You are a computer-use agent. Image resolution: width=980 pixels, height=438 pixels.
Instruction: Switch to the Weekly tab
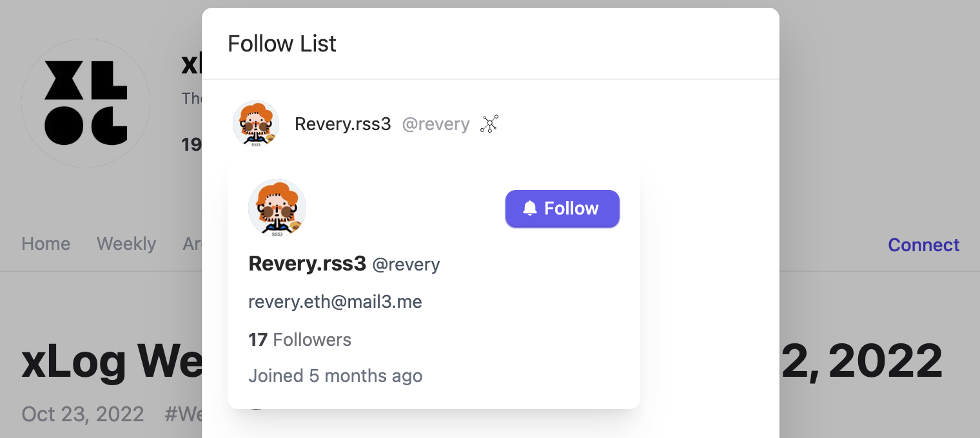[x=126, y=243]
